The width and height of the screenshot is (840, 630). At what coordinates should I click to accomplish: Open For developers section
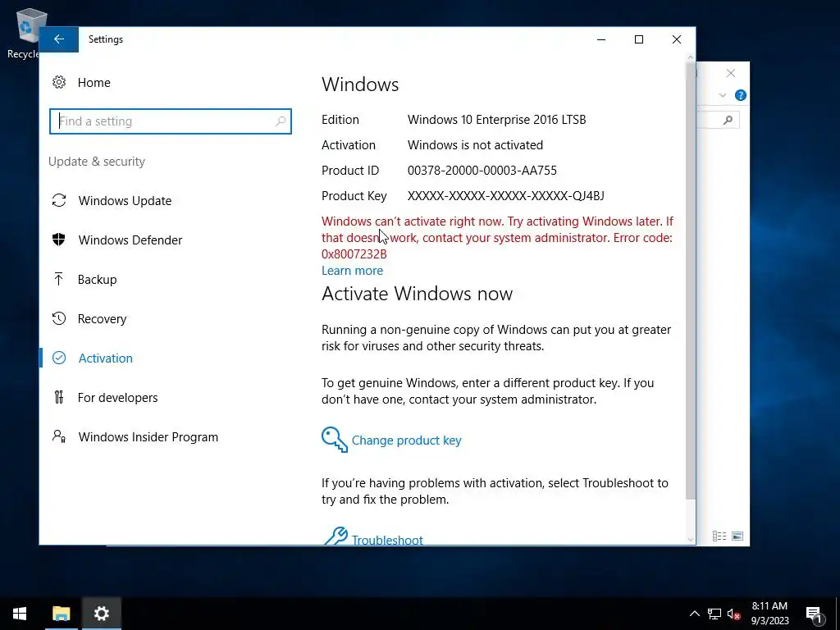click(x=117, y=398)
